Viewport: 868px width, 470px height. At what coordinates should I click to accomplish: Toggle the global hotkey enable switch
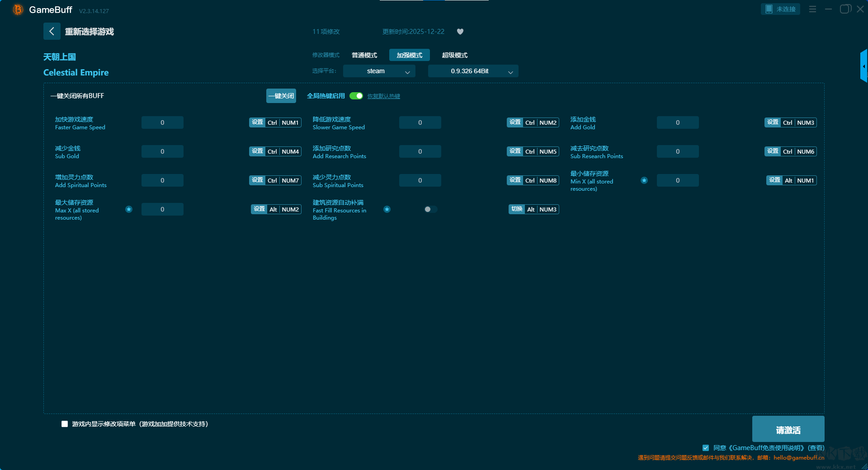pos(356,96)
